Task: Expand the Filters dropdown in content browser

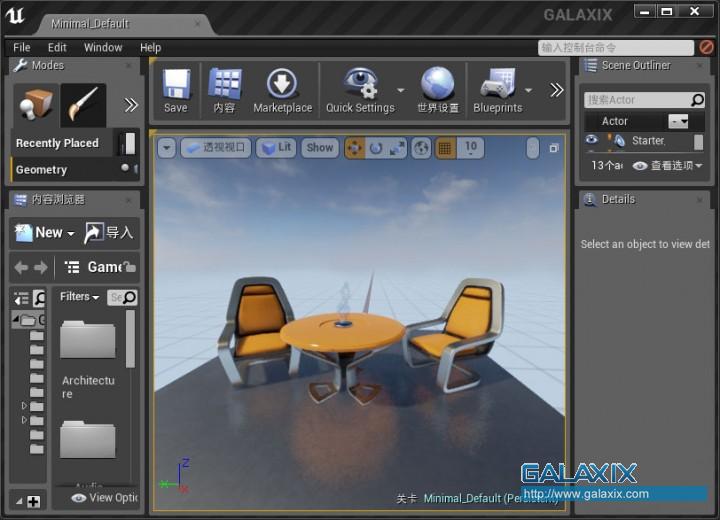Action: click(79, 297)
